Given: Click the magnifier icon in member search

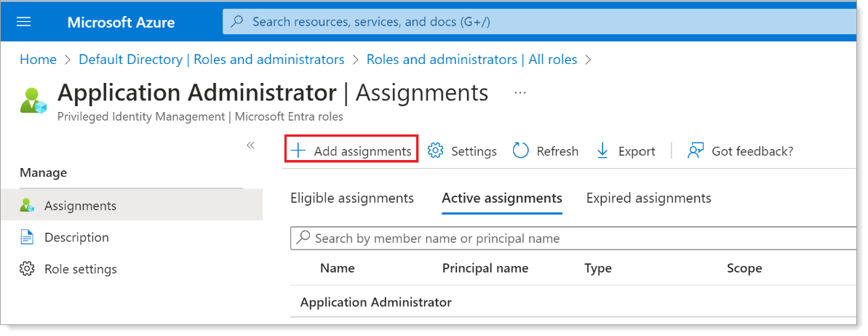Looking at the screenshot, I should pyautogui.click(x=303, y=238).
